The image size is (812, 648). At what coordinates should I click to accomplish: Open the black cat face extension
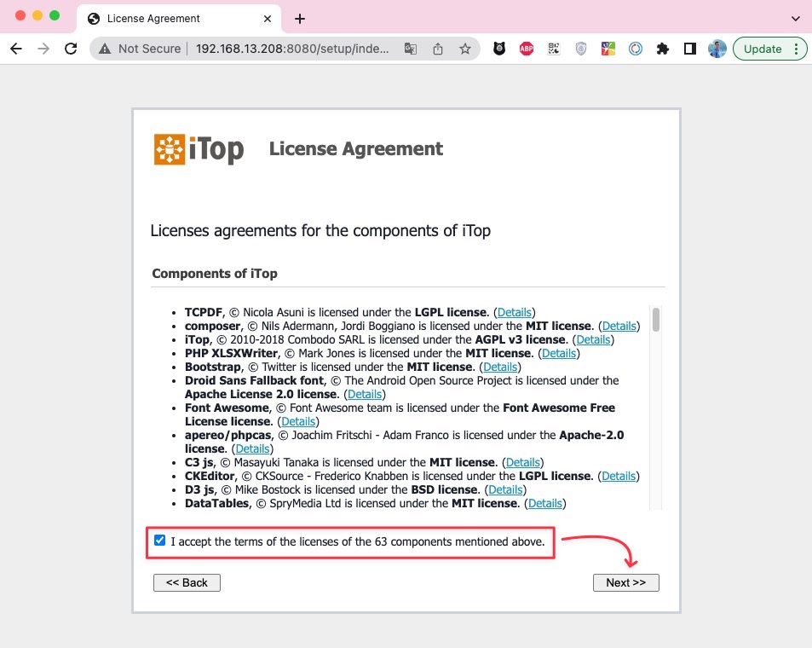(499, 49)
